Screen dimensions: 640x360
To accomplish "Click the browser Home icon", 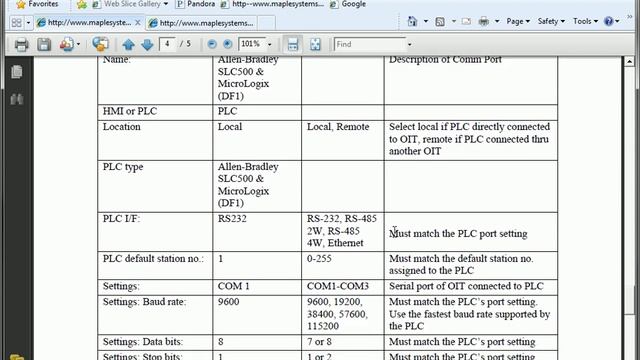I will point(412,21).
